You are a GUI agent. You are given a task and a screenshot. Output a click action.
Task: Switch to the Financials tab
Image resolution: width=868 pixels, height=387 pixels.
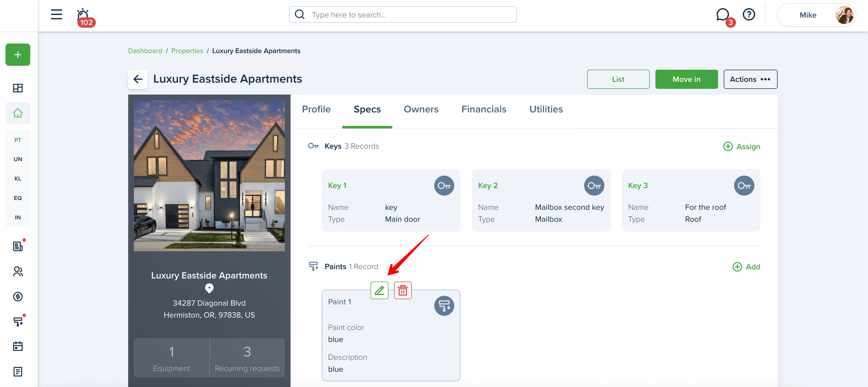click(x=483, y=109)
